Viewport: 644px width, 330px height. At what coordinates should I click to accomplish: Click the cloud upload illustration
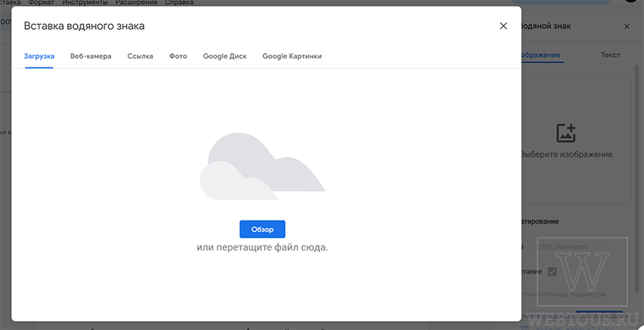tap(262, 167)
